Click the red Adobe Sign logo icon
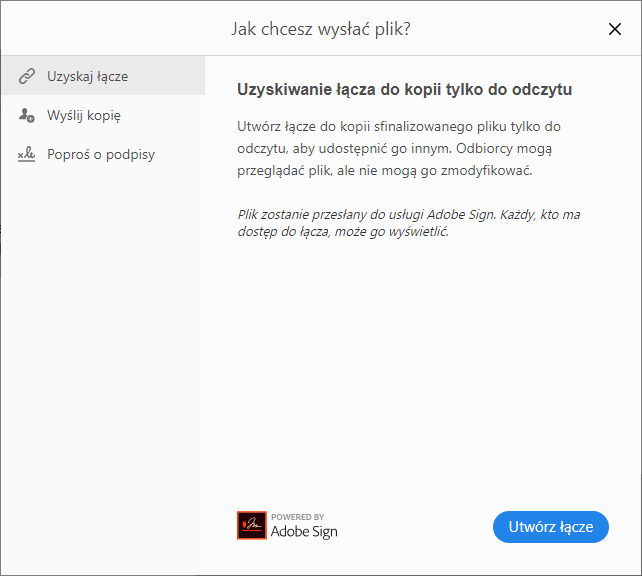Viewport: 642px width, 576px height. point(251,526)
